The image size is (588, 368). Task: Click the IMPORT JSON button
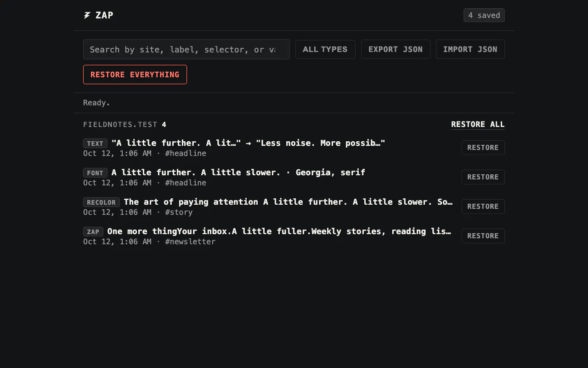470,49
